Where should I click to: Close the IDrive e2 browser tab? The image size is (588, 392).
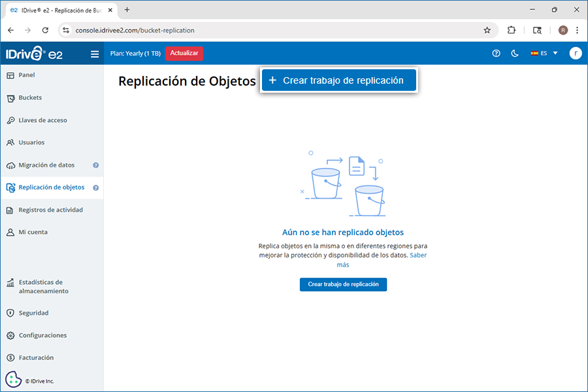110,10
